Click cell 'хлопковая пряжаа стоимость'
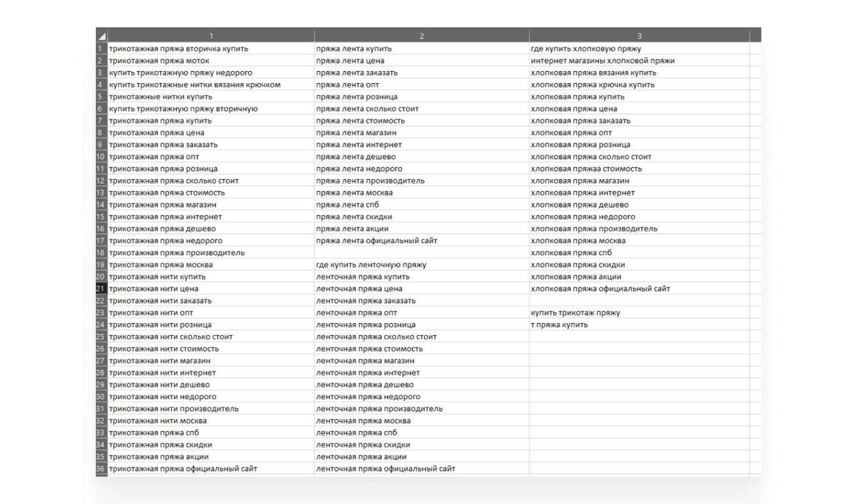This screenshot has width=857, height=504. point(639,169)
